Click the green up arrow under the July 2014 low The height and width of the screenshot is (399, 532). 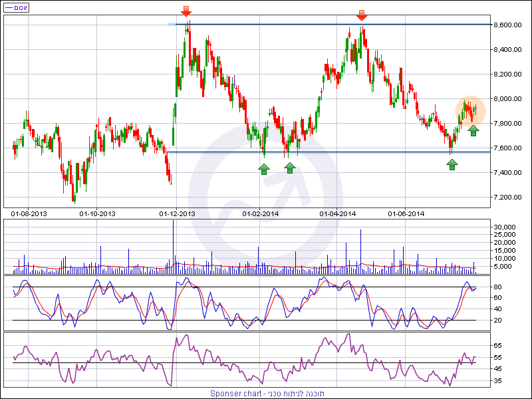[452, 164]
